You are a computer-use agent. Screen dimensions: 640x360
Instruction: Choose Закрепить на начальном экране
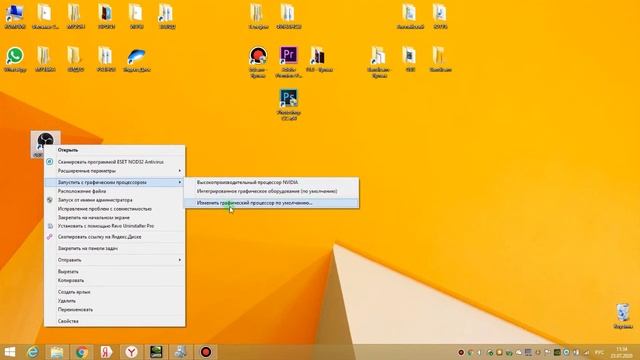click(114, 218)
